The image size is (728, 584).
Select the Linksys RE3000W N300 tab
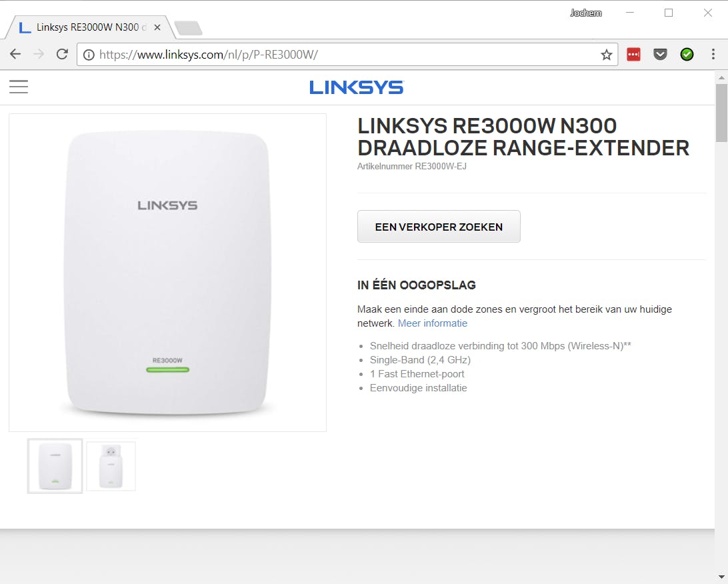point(88,27)
